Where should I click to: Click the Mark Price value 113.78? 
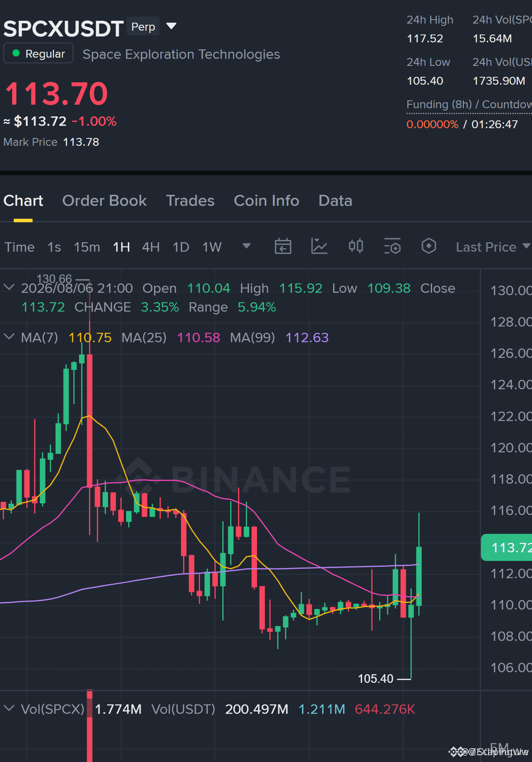(x=81, y=142)
